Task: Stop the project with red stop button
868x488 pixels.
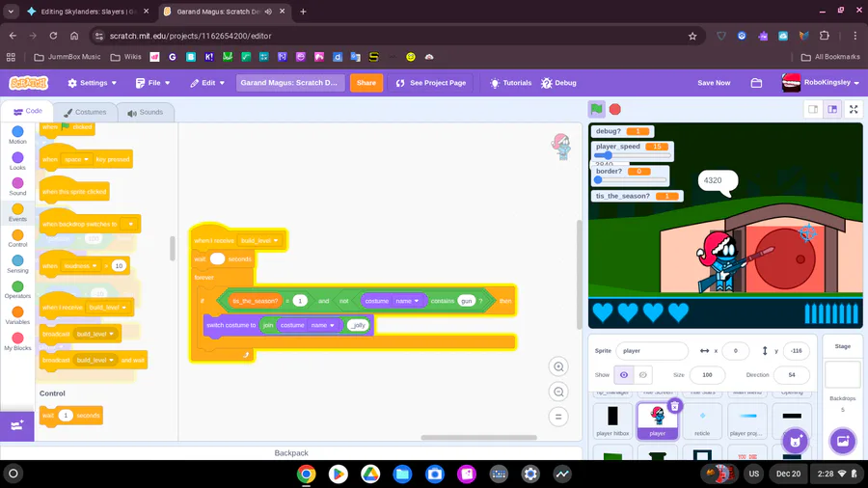Action: click(615, 110)
